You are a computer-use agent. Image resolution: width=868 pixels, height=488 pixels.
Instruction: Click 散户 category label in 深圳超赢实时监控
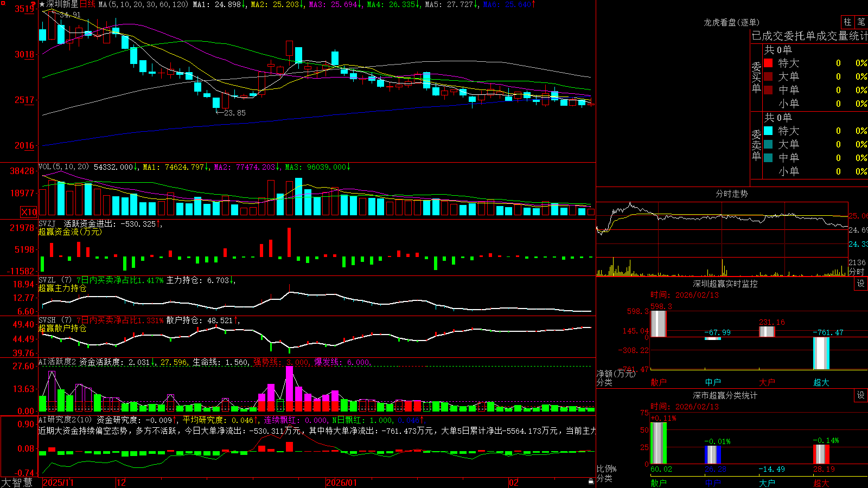(658, 382)
